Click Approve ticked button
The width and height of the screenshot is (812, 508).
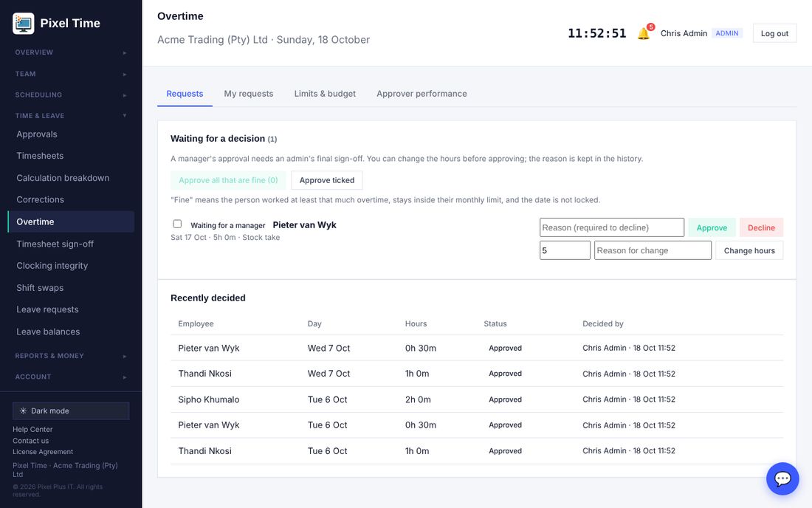(327, 180)
